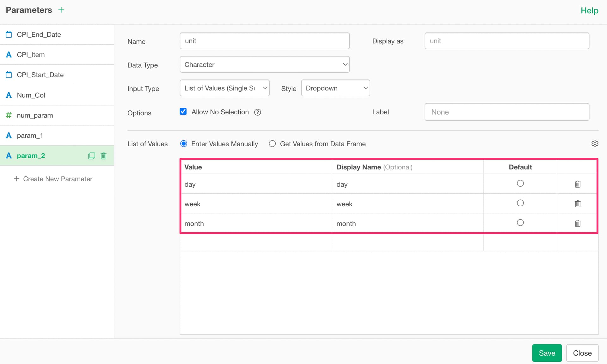Click the calendar icon for CPI_Start_Date

coord(9,75)
